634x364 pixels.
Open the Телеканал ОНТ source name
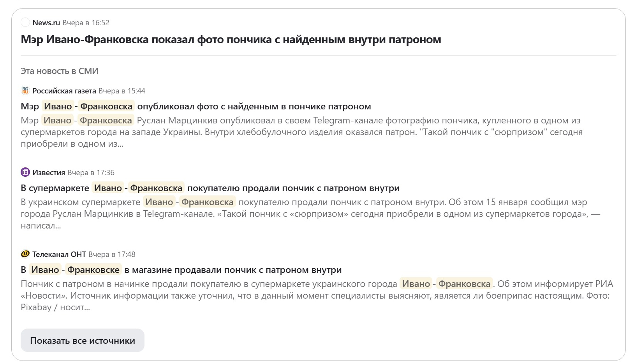[x=59, y=254]
